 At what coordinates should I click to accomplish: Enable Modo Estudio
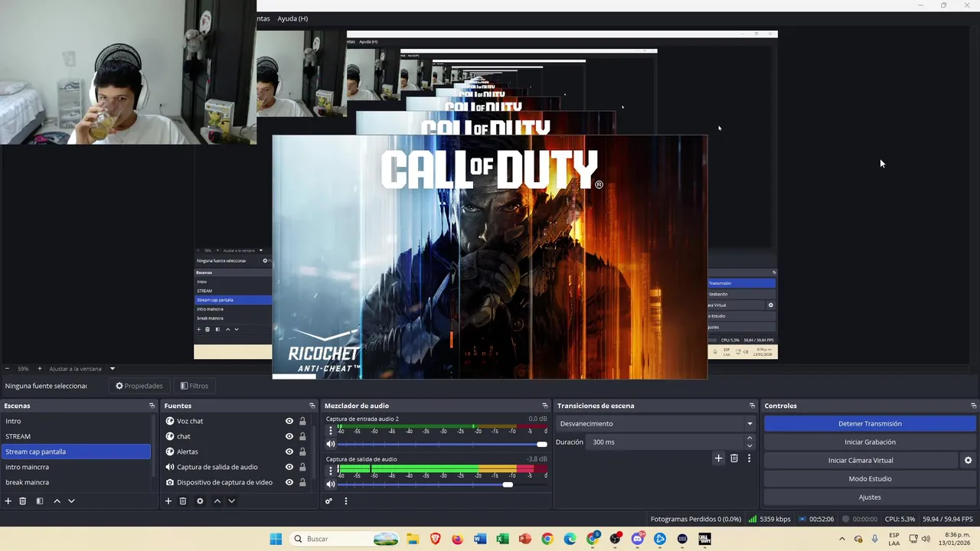870,479
